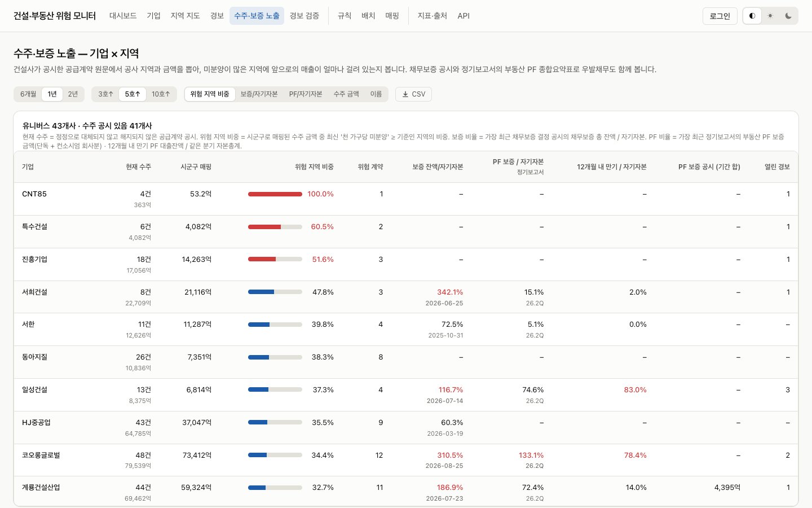Choose the 10호↑ threshold
The height and width of the screenshot is (508, 812).
pyautogui.click(x=161, y=94)
